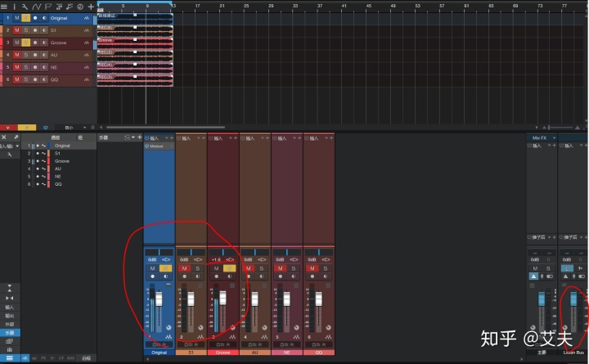Solo the main output channel
This screenshot has width=589, height=364.
coord(548,268)
